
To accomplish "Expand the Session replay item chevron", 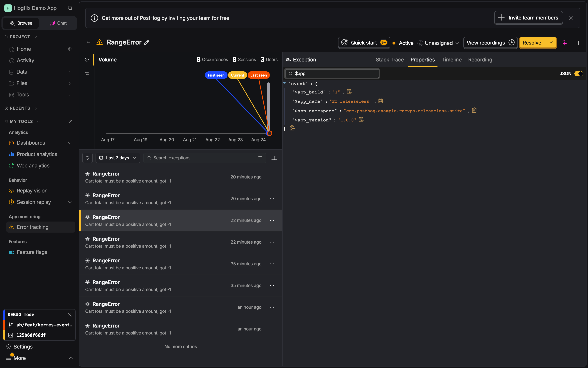I will point(70,202).
